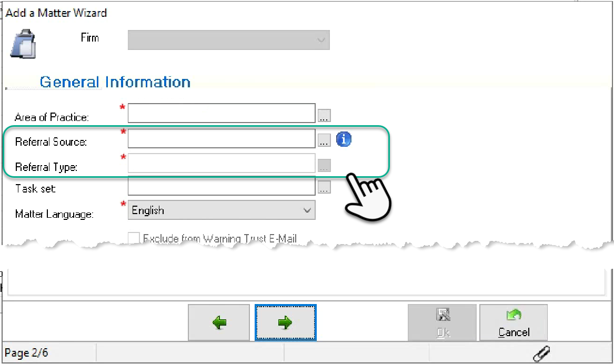Click the Matter Language label
Image resolution: width=614 pixels, height=364 pixels.
coord(54,215)
